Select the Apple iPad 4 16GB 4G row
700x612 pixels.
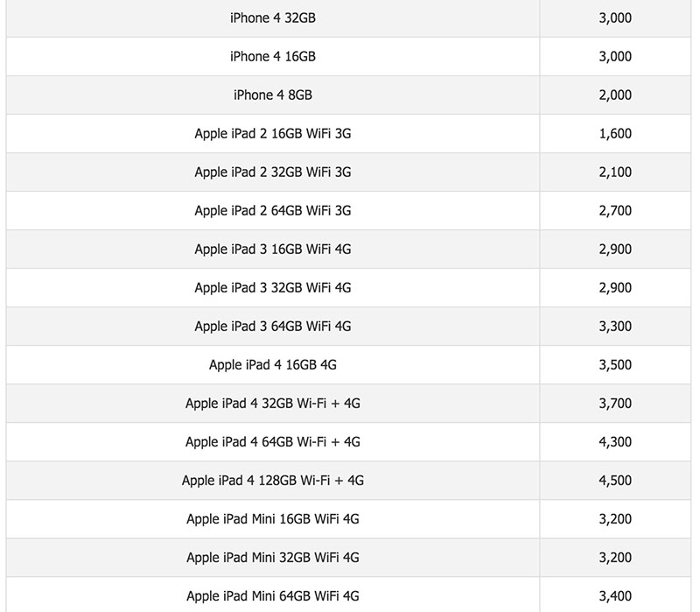tap(272, 365)
